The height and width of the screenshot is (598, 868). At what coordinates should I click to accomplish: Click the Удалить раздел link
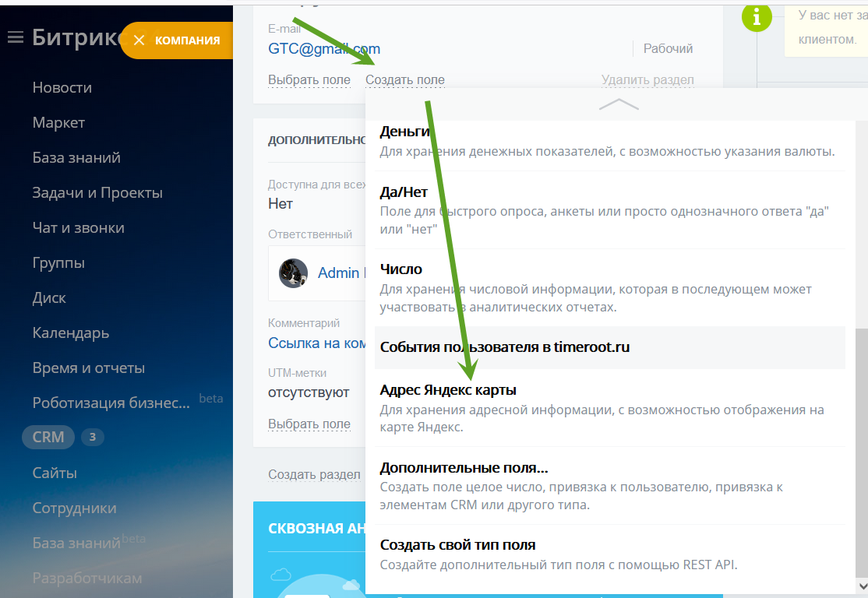point(647,79)
